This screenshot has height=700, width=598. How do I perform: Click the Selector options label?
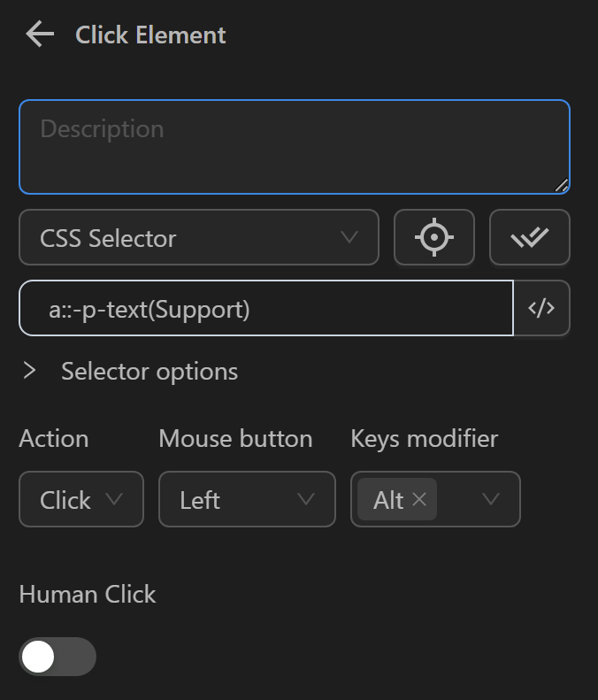click(149, 371)
